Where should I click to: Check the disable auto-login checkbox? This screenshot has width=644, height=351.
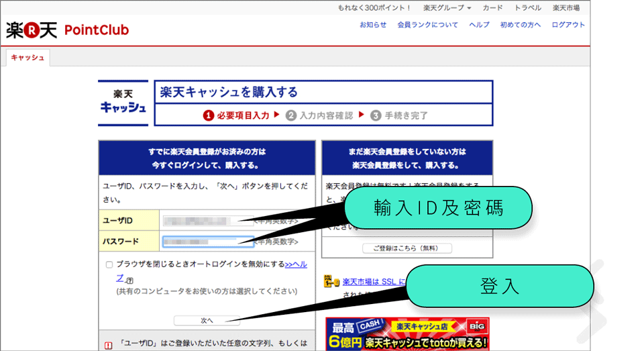tap(109, 264)
